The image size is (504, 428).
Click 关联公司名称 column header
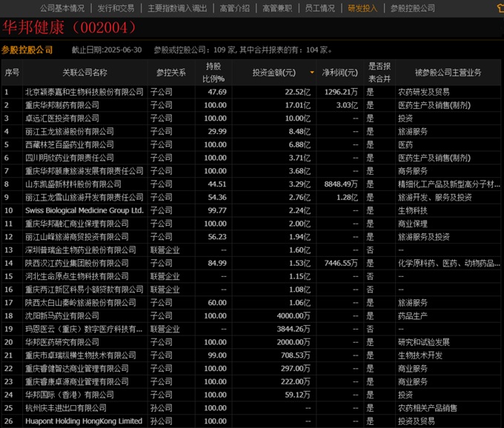pyautogui.click(x=84, y=73)
